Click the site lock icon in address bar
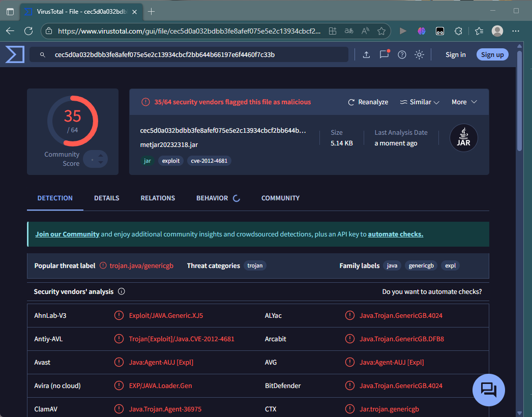The width and height of the screenshot is (532, 417). coord(49,31)
